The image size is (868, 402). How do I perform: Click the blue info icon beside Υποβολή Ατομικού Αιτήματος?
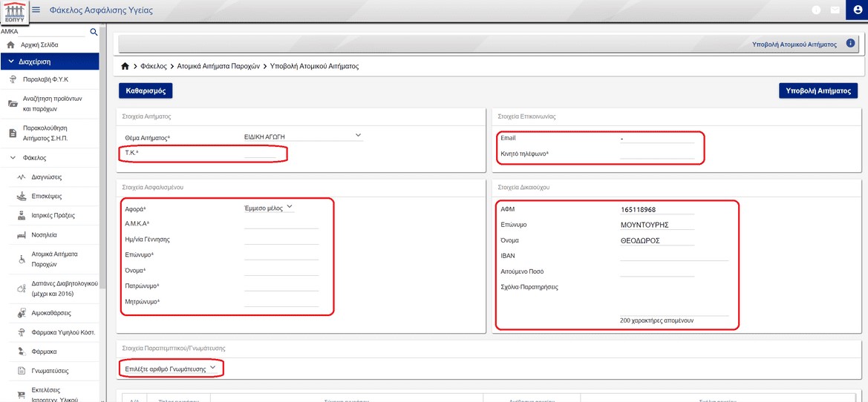(850, 44)
